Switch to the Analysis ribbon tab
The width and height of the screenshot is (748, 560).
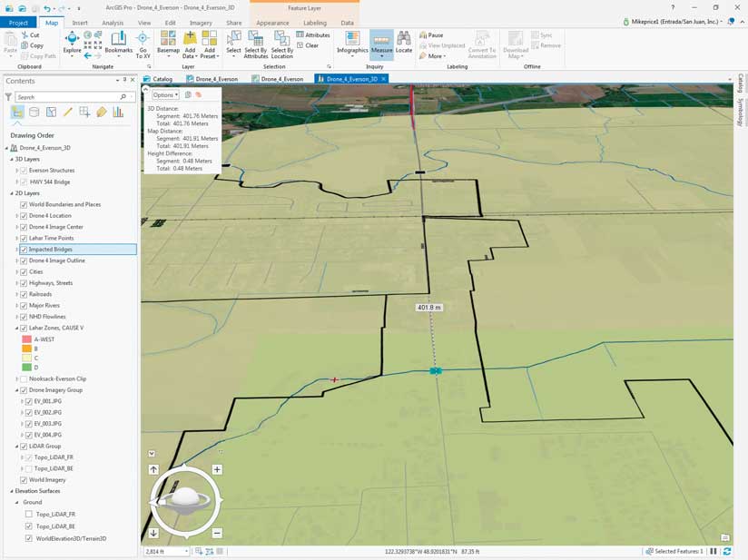113,23
